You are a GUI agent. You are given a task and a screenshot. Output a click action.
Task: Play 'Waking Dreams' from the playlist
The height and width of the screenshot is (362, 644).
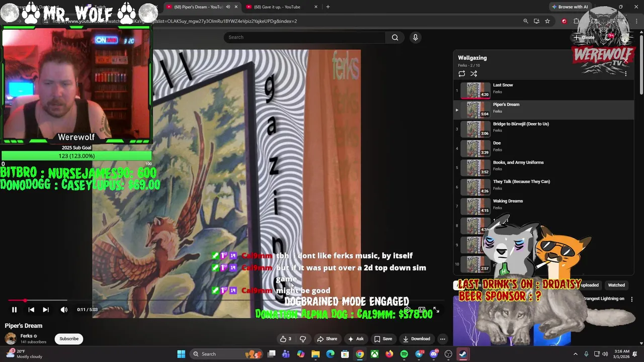[x=543, y=206]
